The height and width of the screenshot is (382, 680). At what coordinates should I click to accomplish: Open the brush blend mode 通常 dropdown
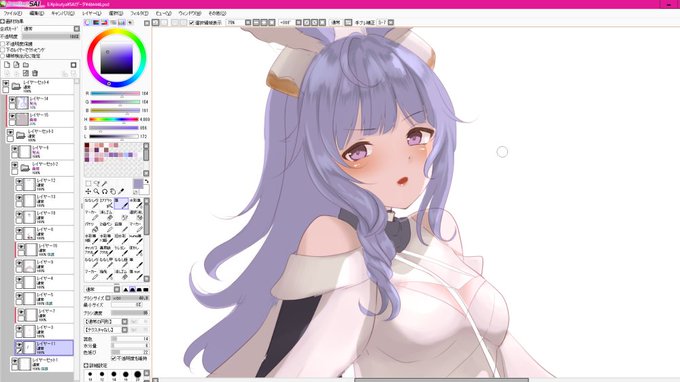tap(102, 289)
